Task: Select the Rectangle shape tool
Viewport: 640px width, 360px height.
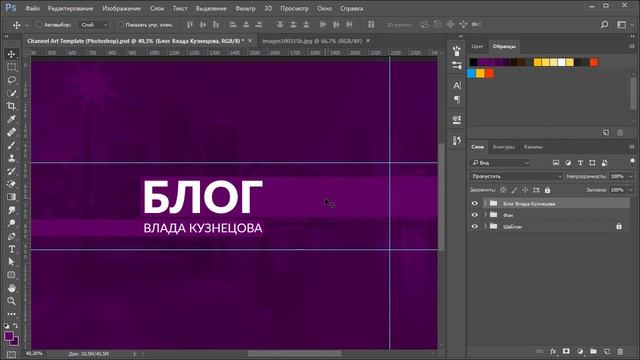Action: coord(11,275)
